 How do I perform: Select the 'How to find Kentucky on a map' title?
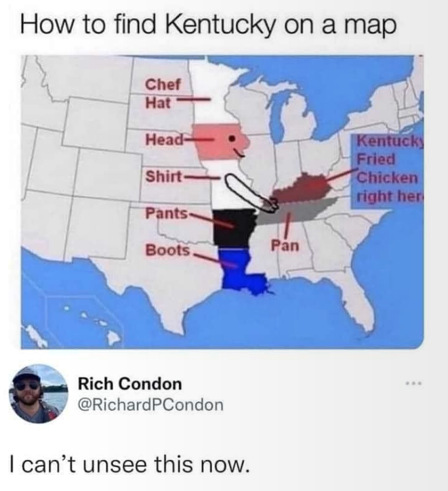[x=209, y=25]
